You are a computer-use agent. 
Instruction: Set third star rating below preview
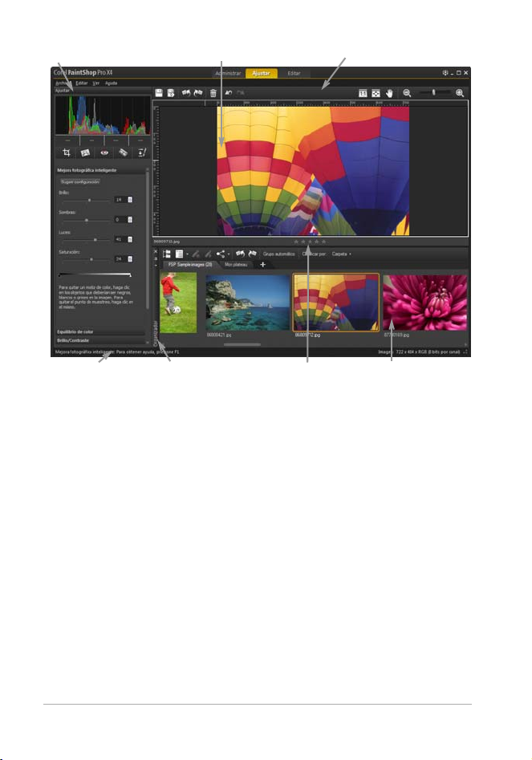click(x=310, y=242)
